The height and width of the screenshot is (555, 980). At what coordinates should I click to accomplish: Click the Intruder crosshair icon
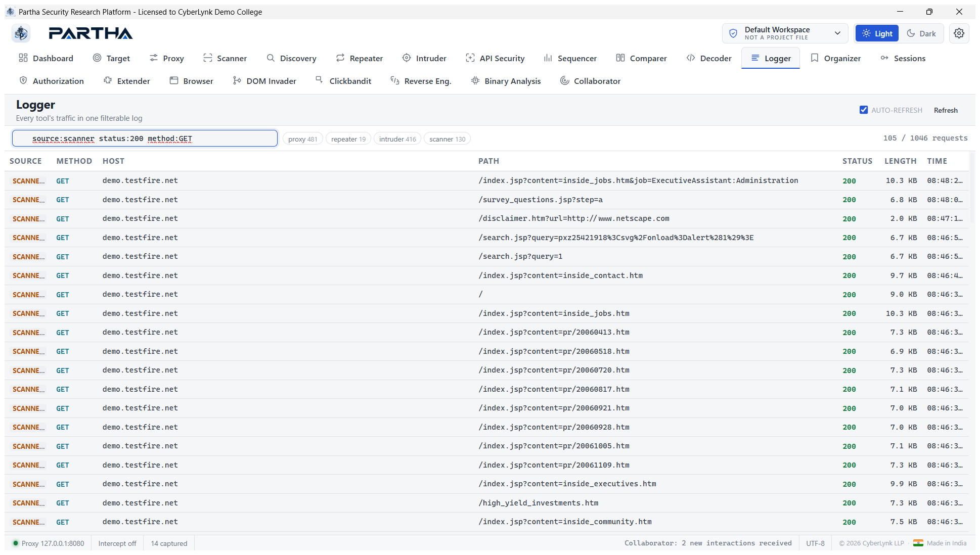[x=407, y=58]
